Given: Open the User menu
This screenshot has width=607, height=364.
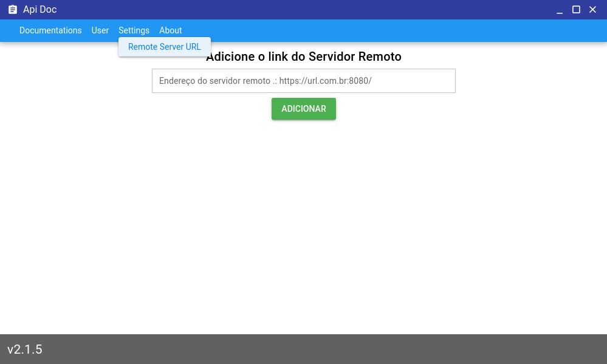Looking at the screenshot, I should [x=100, y=30].
